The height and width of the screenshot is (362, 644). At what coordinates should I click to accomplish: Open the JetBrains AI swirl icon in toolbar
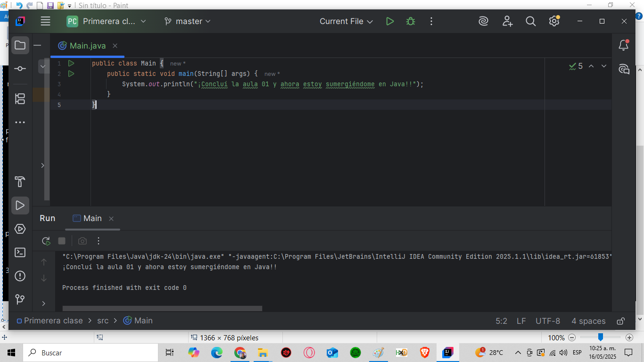click(483, 21)
